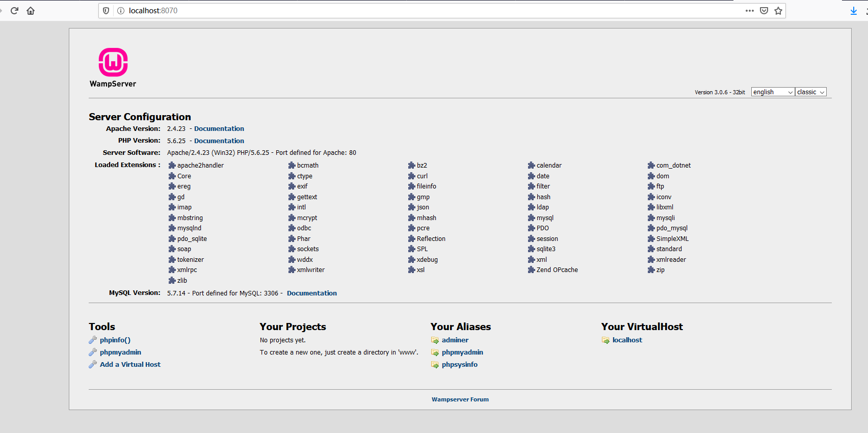This screenshot has height=433, width=868.
Task: Click the 'Version 3.0.6 - 32bit' text
Action: coord(720,93)
